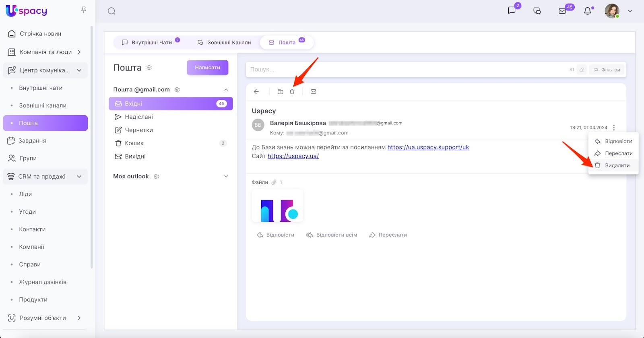Click the Пошук search input field
The height and width of the screenshot is (338, 644).
coord(407,70)
